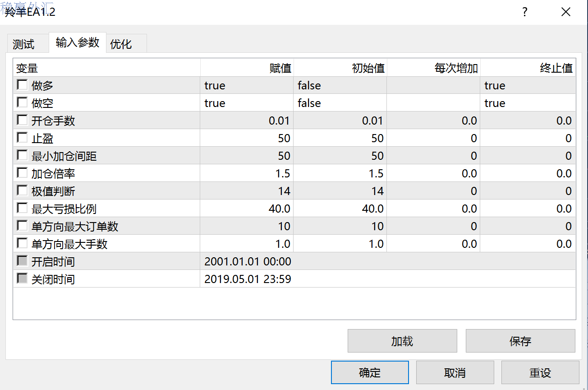Select the 输入参数 tab
Screen dimensions: 588x390
click(x=78, y=42)
